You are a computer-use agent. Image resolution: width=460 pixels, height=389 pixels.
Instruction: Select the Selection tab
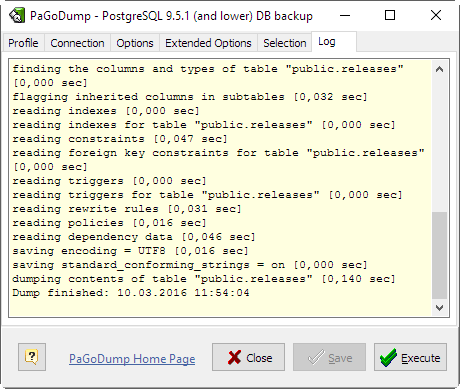[285, 43]
